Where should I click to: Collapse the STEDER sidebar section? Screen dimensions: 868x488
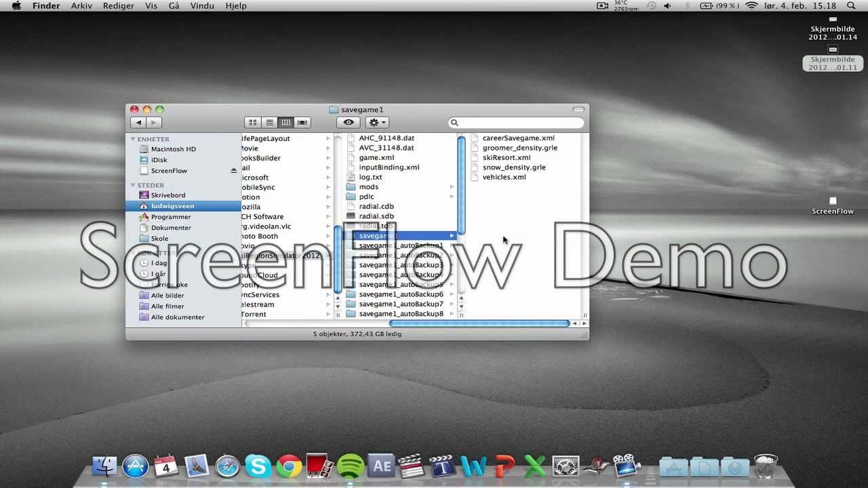[x=134, y=185]
